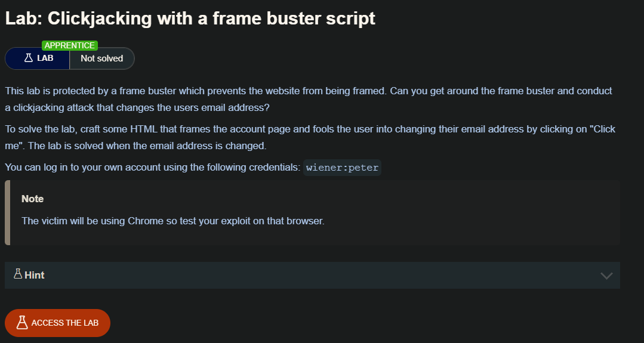Click the Note heading in the callout box
This screenshot has width=644, height=343.
pyautogui.click(x=33, y=199)
